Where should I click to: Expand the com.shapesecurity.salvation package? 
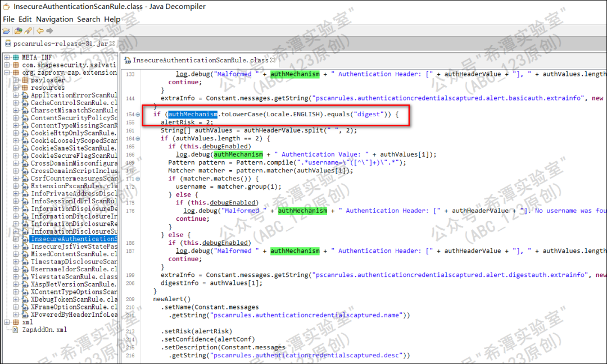pyautogui.click(x=7, y=65)
